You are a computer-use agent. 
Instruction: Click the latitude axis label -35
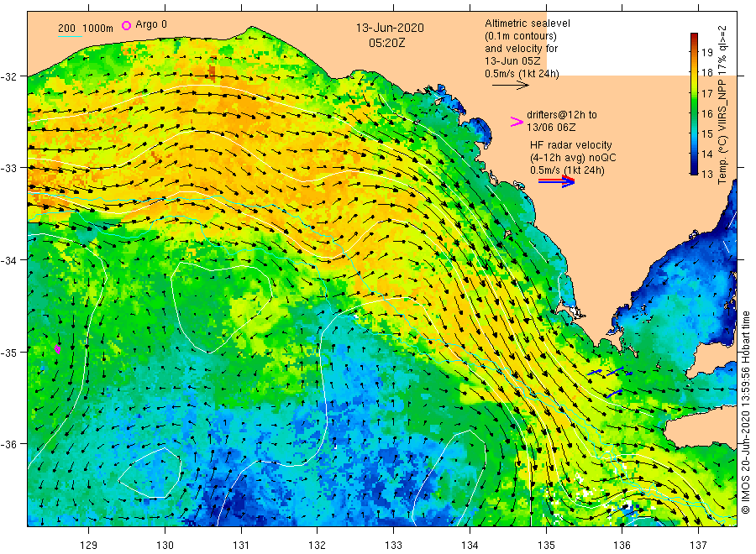(x=9, y=353)
